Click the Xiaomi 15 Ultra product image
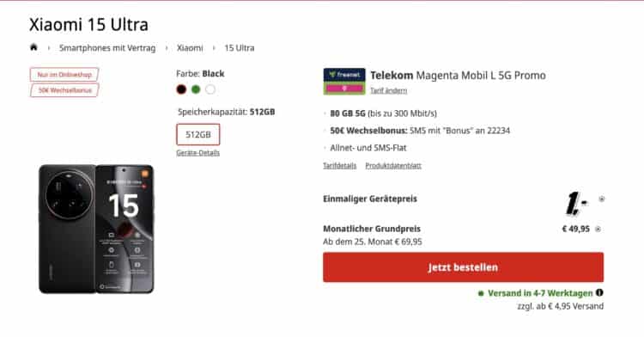Viewport: 644px width, 337px height. (96, 229)
